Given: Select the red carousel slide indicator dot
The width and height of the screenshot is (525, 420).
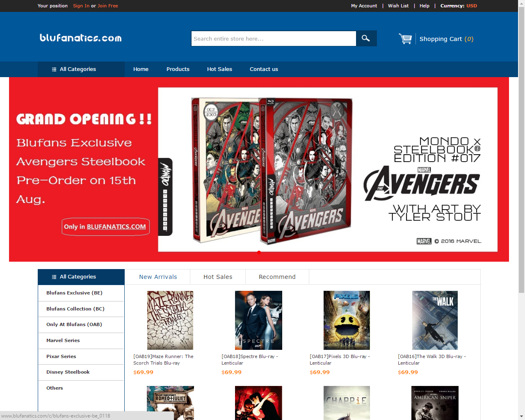Looking at the screenshot, I should (x=259, y=252).
